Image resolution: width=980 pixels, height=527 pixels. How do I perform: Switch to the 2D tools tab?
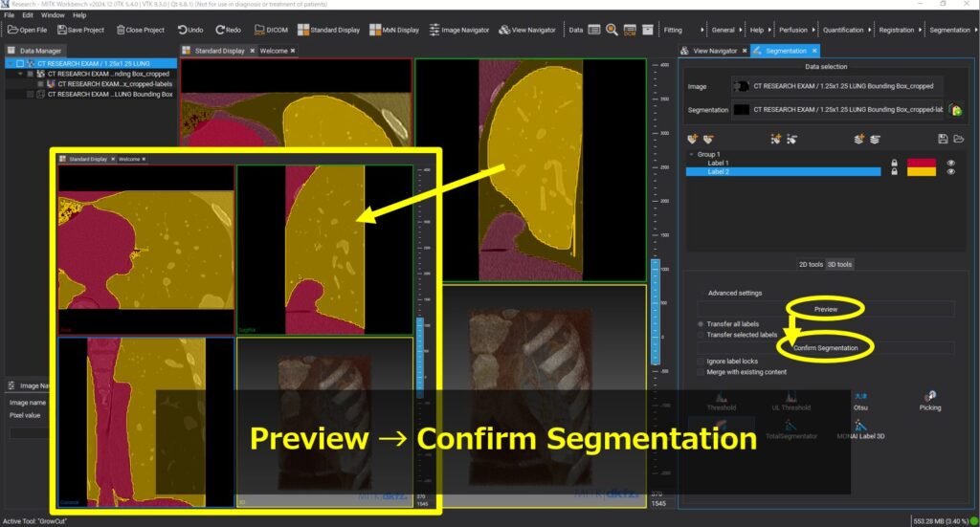pos(811,264)
